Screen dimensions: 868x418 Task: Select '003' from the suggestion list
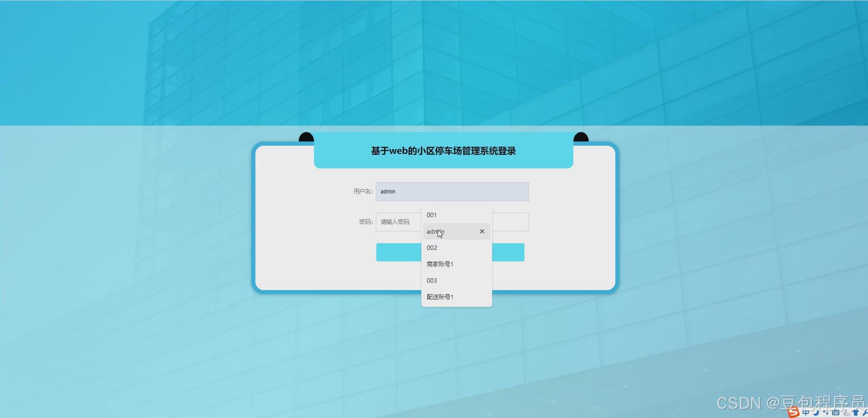[432, 280]
